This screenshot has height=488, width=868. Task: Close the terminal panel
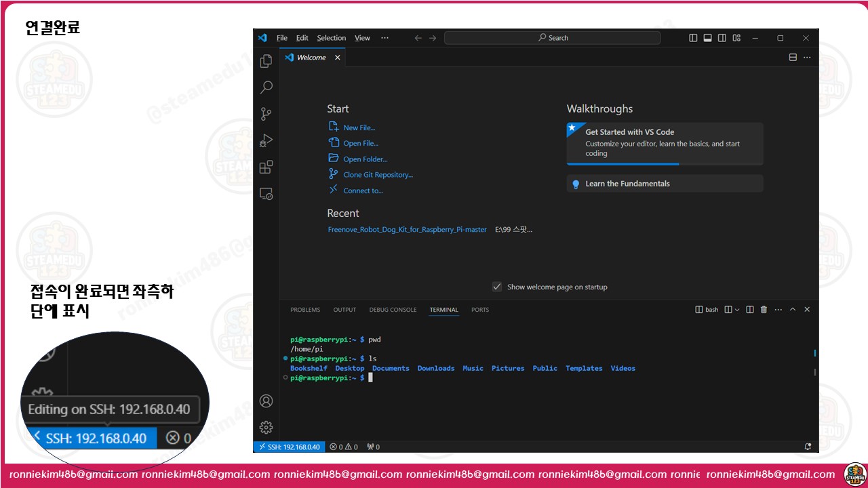[807, 310]
